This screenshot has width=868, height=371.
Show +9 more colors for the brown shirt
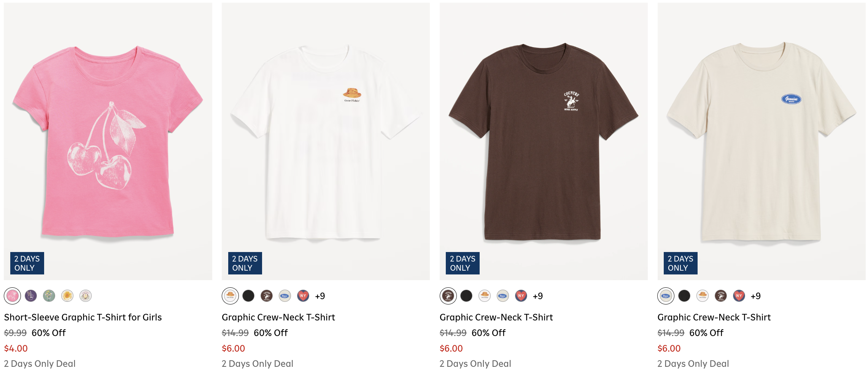[538, 296]
